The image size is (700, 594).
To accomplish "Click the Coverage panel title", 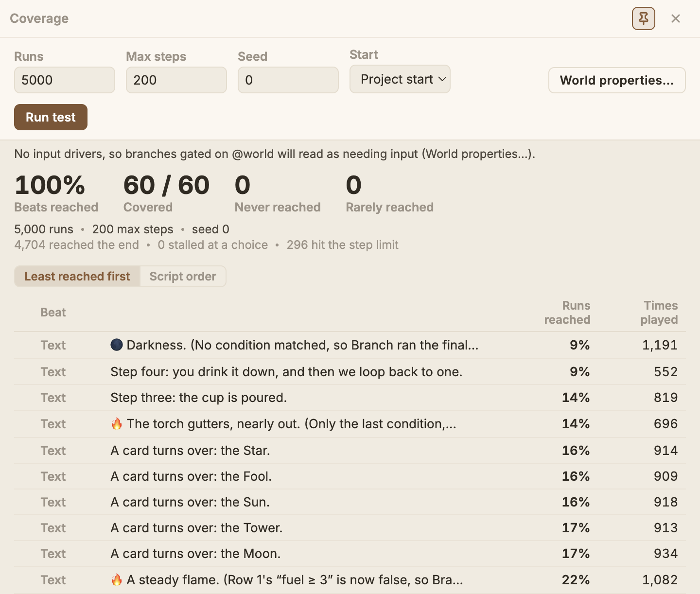I will click(39, 18).
